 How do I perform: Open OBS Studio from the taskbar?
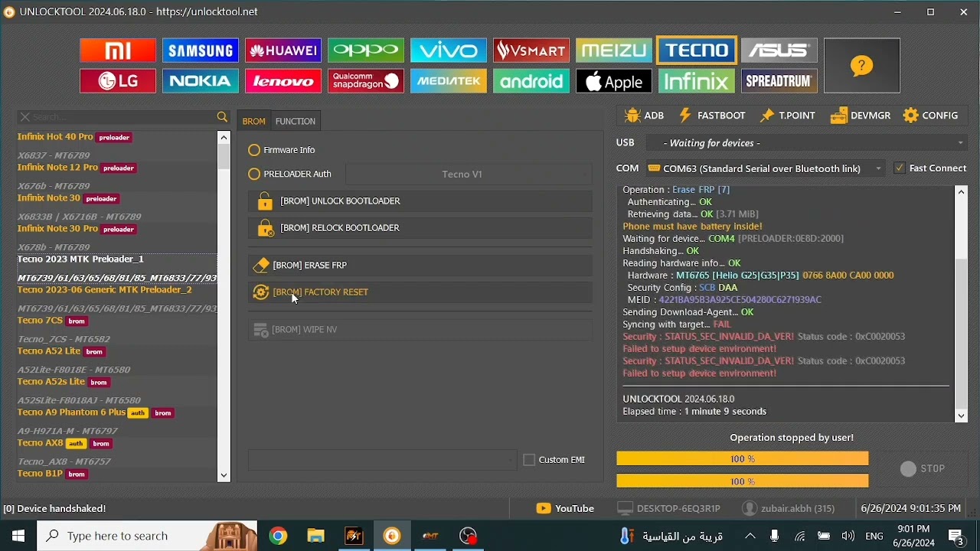click(x=469, y=536)
